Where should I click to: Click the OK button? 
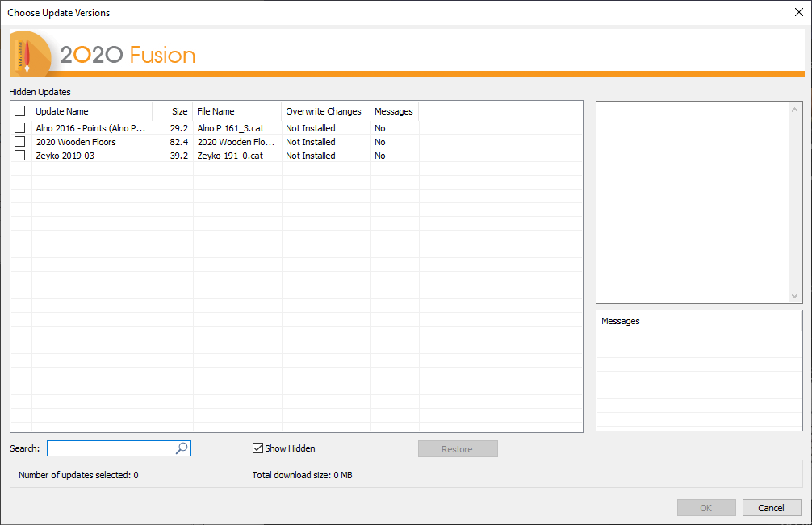pos(705,508)
